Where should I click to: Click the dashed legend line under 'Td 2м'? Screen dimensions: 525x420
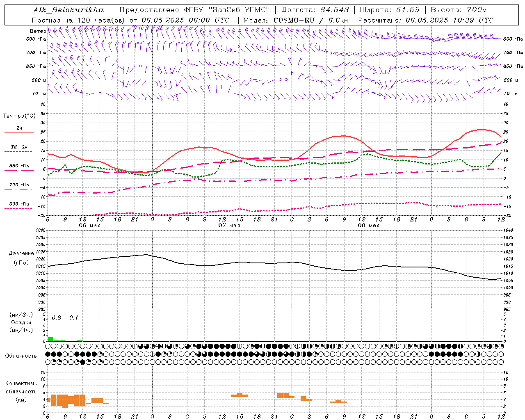click(18, 152)
